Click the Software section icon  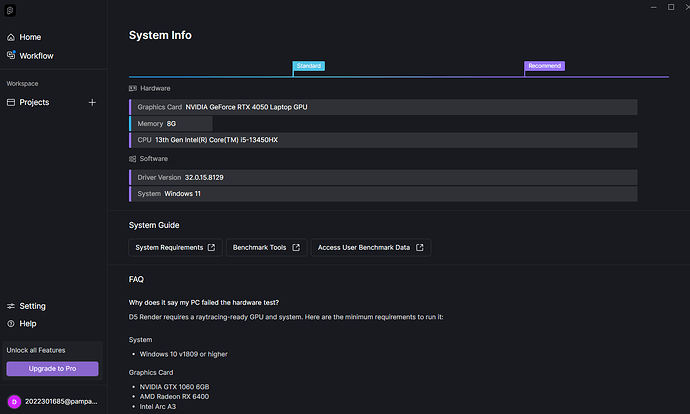coord(133,158)
